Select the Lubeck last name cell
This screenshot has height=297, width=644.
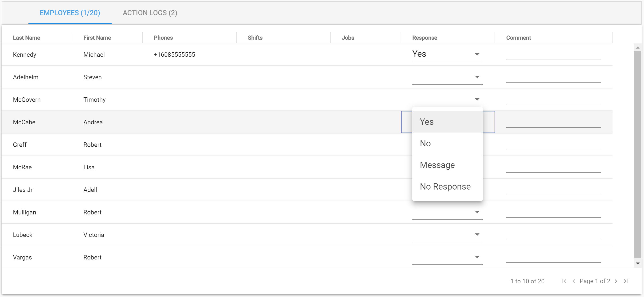23,235
